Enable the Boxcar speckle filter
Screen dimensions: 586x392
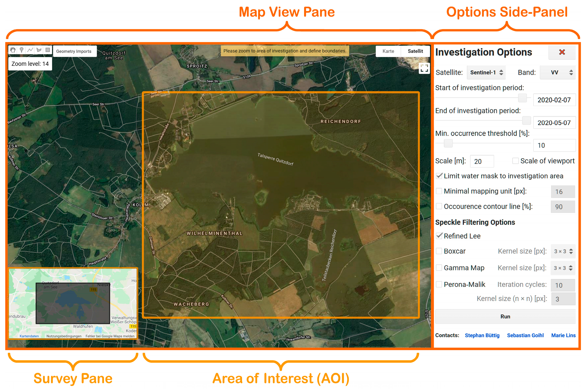point(439,251)
